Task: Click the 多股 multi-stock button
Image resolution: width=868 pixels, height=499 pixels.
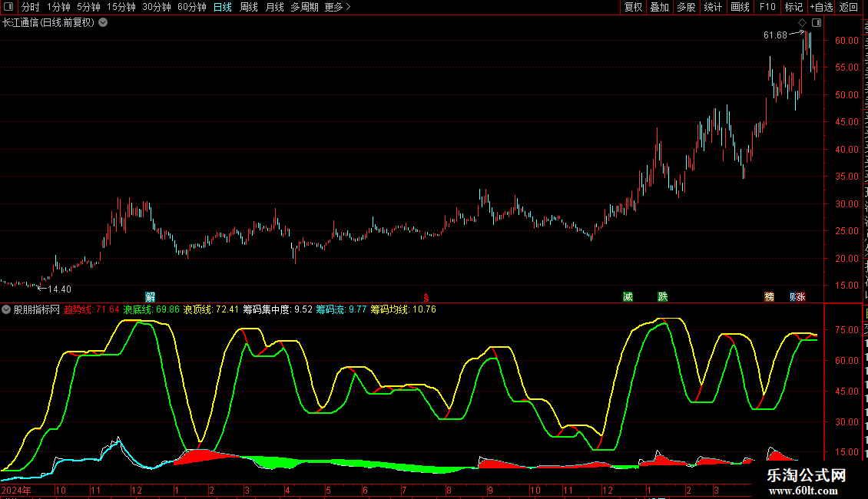Action: pos(687,7)
